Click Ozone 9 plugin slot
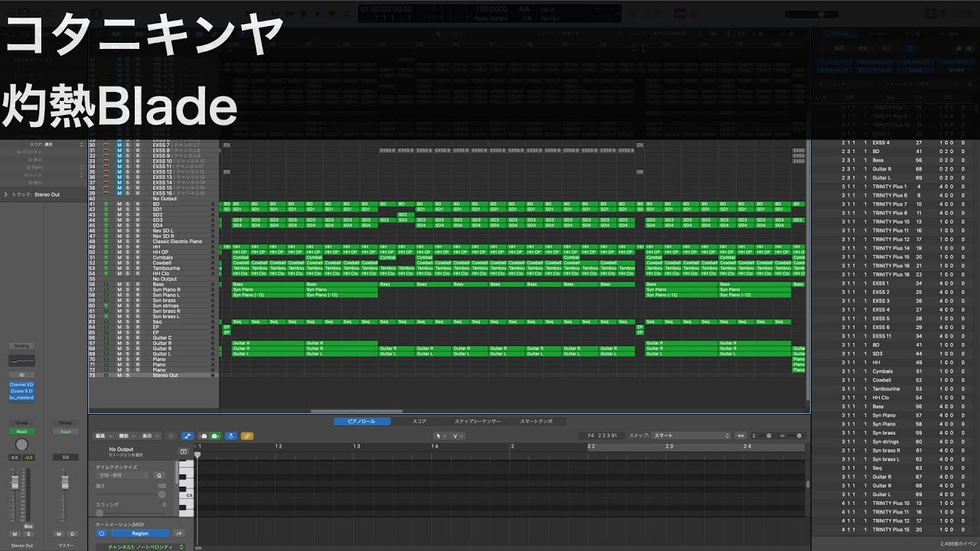980x551 pixels. coord(21,391)
